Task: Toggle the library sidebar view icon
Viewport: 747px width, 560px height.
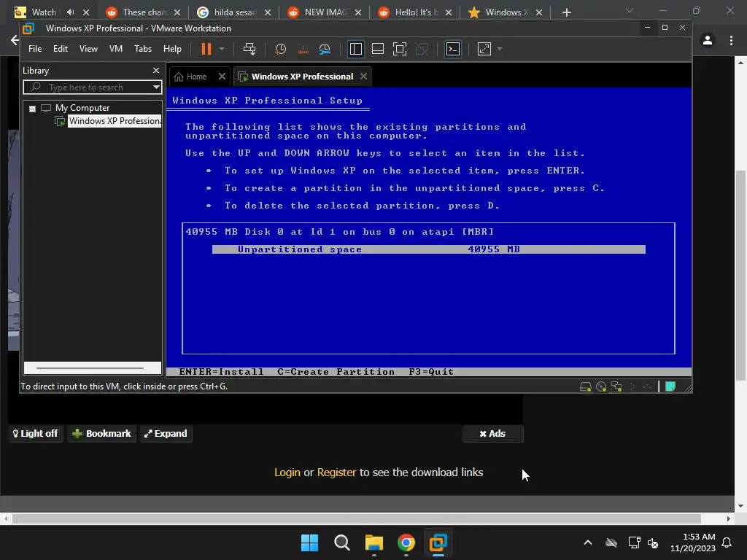Action: point(355,49)
